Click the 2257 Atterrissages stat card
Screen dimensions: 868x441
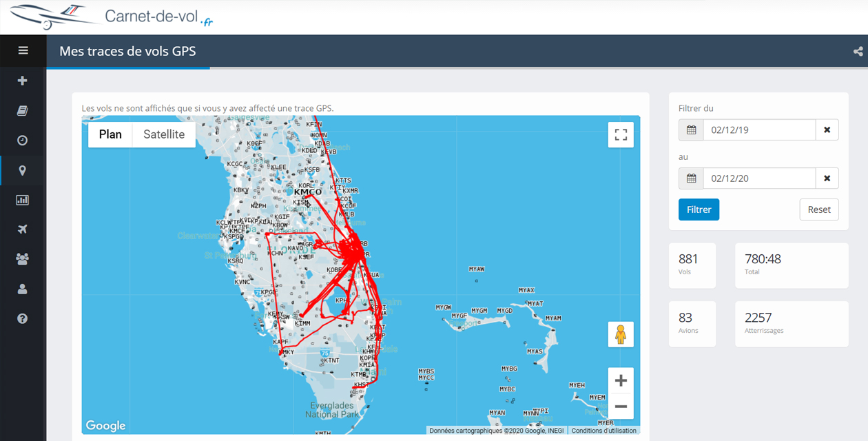(x=792, y=324)
